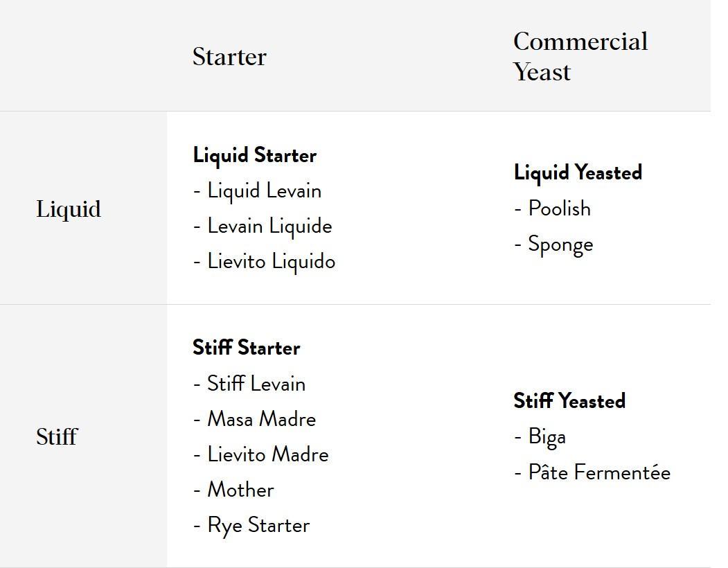
Task: Click the Stiff Starter bold heading
Action: [247, 348]
